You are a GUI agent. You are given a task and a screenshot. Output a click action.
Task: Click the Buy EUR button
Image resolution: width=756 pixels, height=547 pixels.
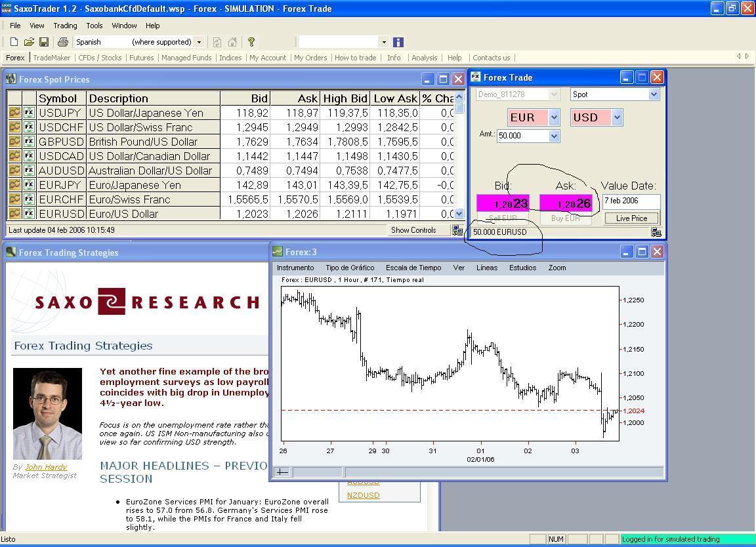click(x=566, y=218)
